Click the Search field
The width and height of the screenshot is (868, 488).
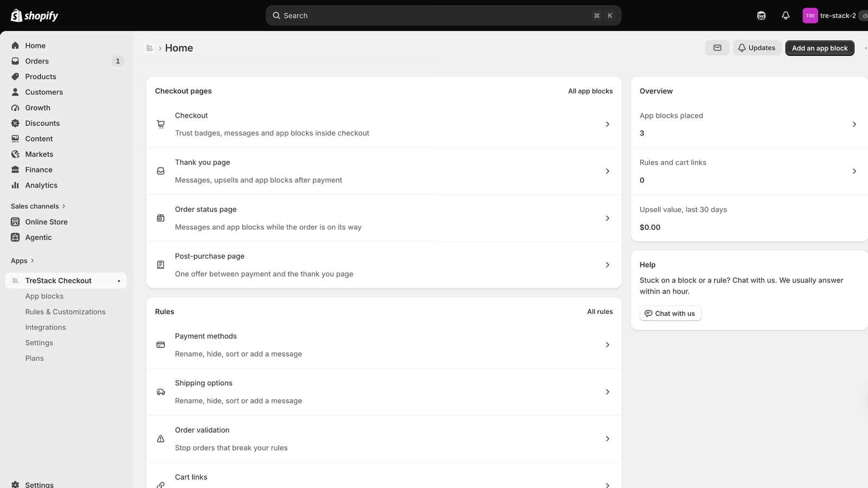pyautogui.click(x=443, y=16)
